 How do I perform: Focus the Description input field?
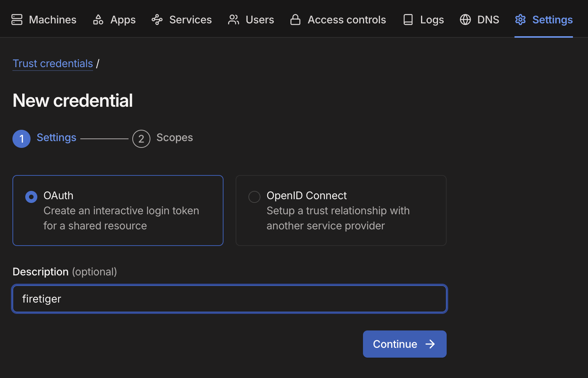230,299
